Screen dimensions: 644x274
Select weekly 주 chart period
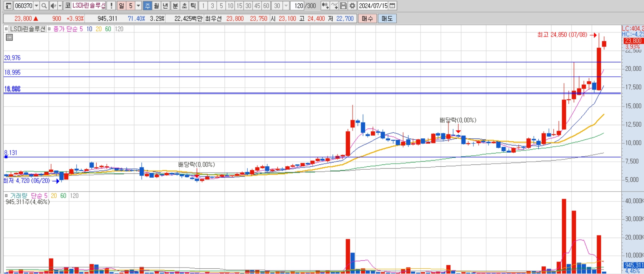point(148,6)
